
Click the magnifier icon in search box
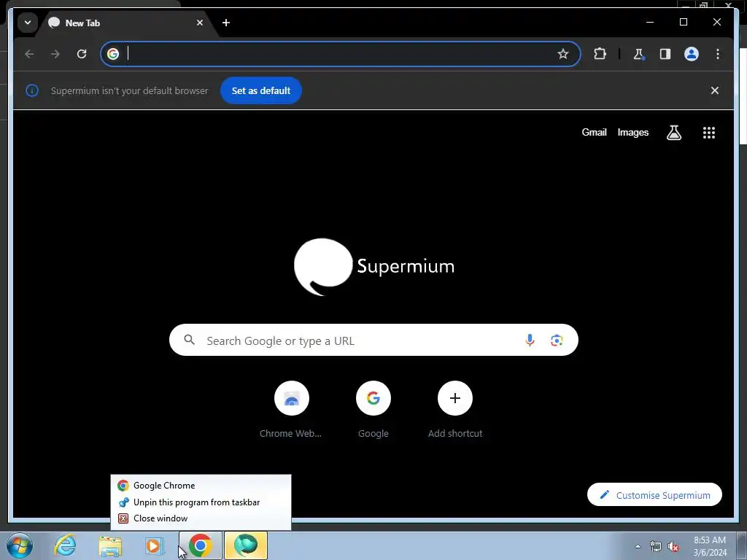pyautogui.click(x=189, y=340)
